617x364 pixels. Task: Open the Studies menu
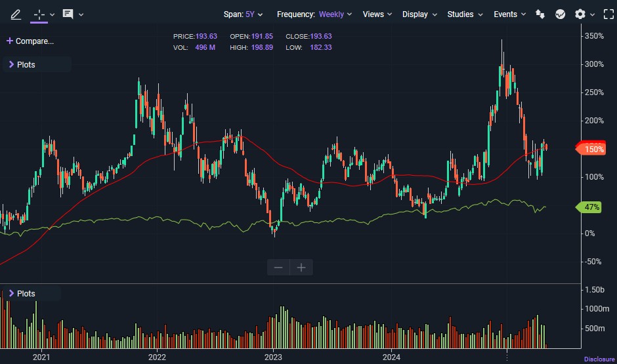pyautogui.click(x=465, y=14)
